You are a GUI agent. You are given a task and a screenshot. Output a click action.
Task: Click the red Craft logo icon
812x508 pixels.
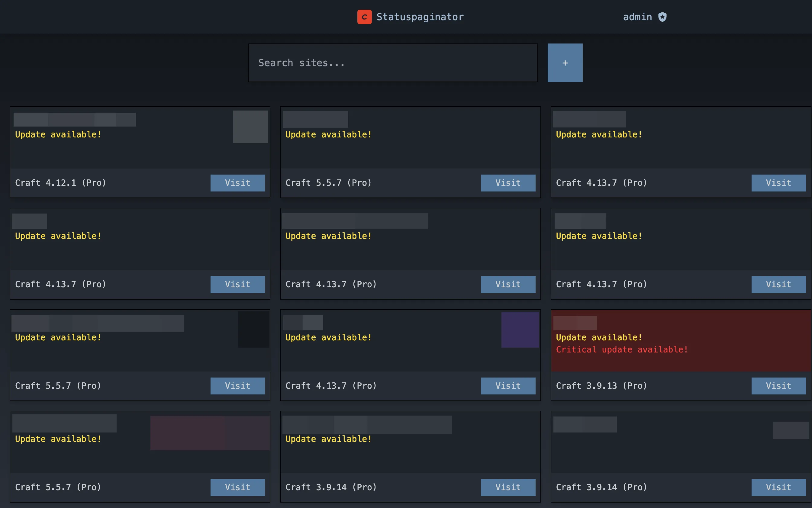pos(364,17)
